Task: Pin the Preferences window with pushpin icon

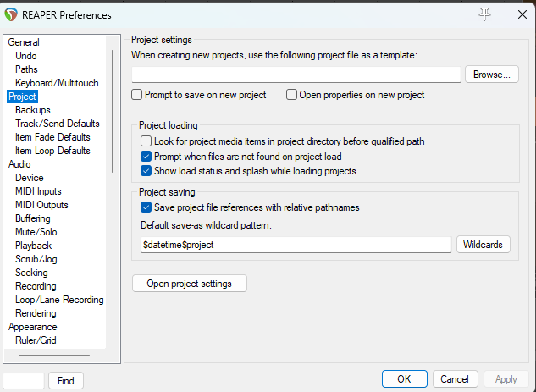Action: pyautogui.click(x=484, y=14)
